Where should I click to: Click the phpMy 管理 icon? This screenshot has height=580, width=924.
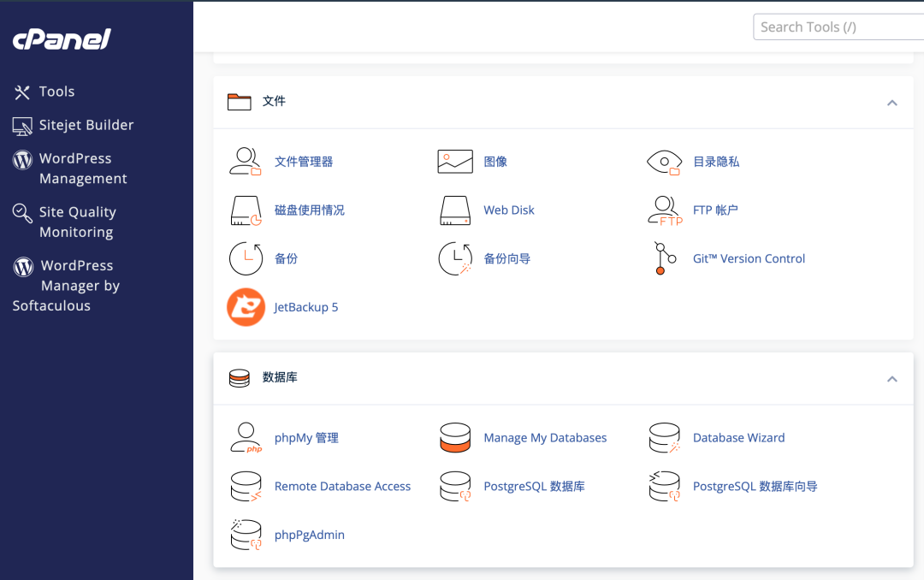246,438
